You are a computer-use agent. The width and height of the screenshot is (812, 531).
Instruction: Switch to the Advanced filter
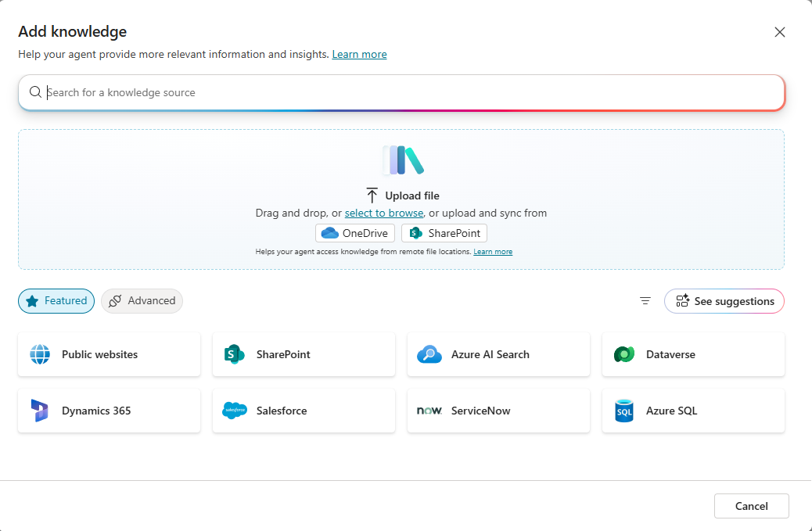click(x=142, y=301)
